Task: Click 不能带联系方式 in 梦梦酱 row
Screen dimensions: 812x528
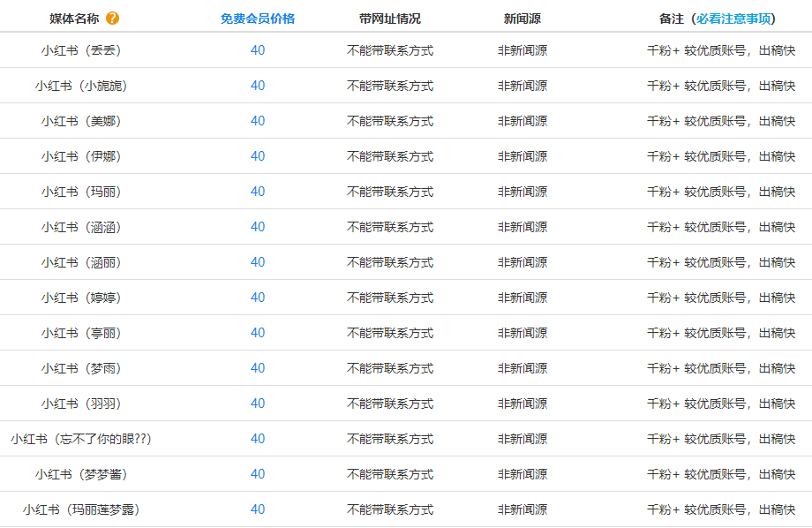Action: (x=390, y=474)
